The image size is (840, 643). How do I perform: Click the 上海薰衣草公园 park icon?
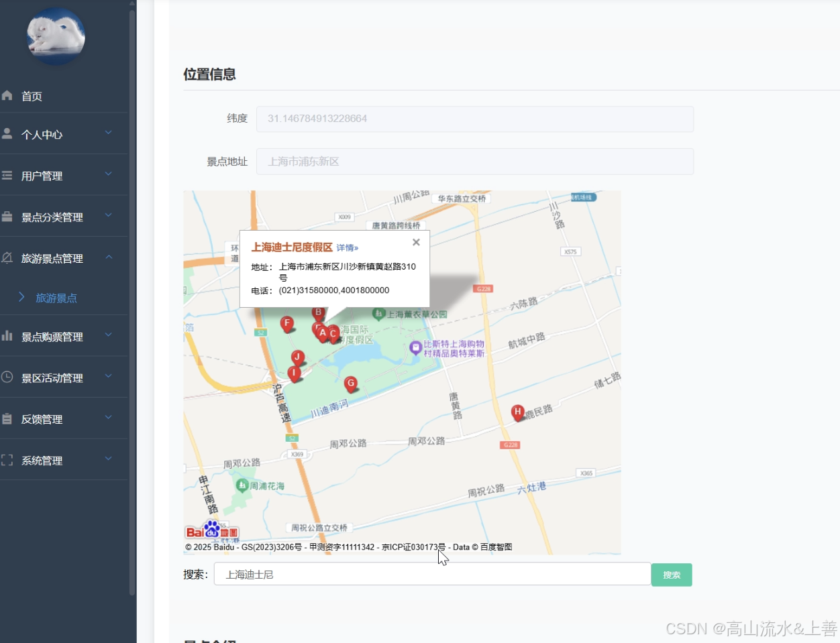point(378,313)
